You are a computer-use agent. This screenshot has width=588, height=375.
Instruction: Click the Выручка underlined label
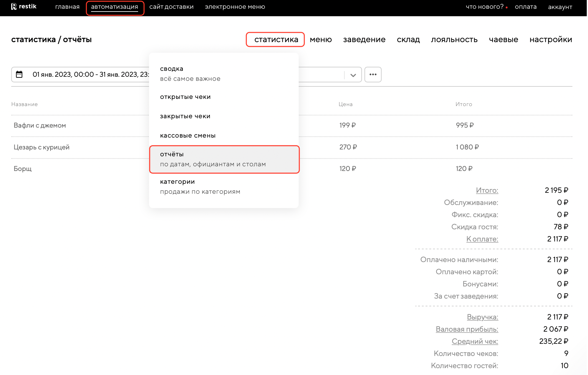[482, 317]
